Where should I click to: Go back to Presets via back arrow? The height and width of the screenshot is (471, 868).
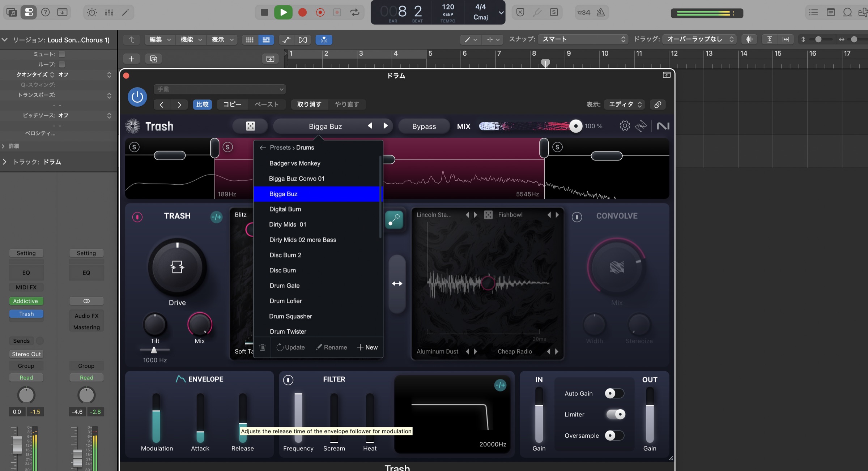[x=263, y=147]
